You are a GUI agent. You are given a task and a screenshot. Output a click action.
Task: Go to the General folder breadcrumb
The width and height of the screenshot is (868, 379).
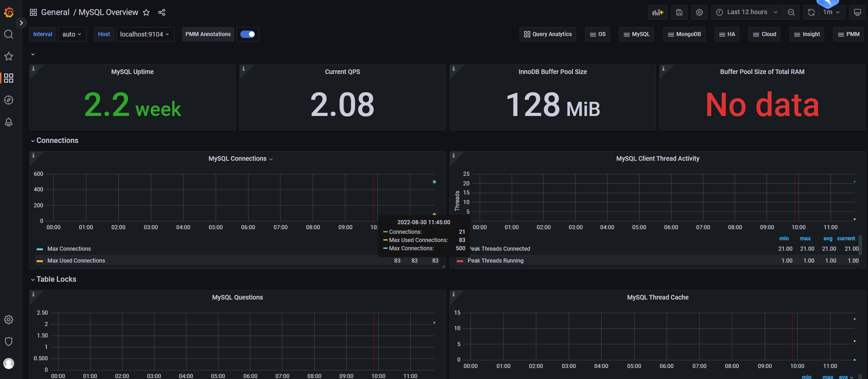pos(55,12)
